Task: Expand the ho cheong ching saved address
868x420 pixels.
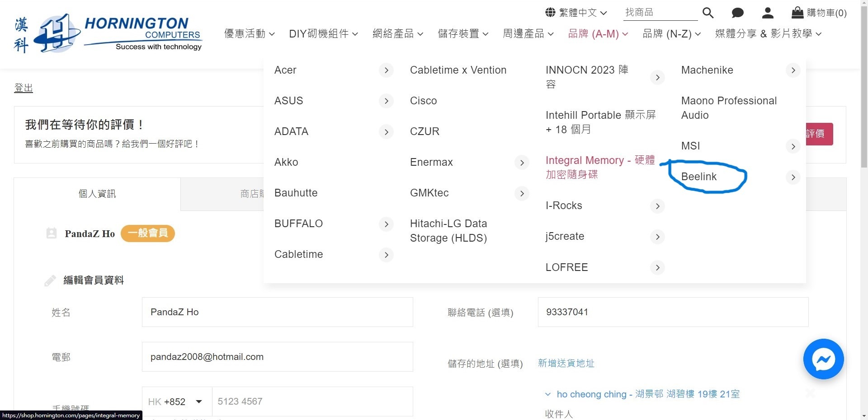Action: click(642, 394)
